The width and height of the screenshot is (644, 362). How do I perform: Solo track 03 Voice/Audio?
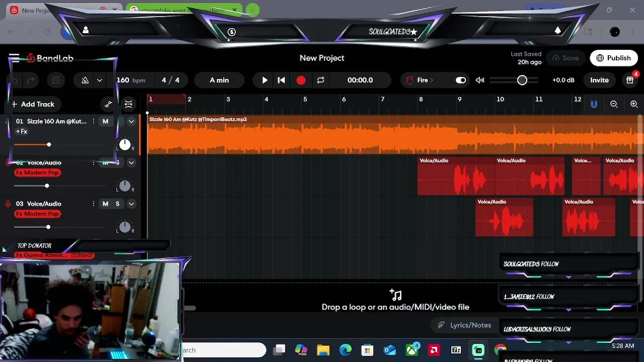(x=117, y=204)
